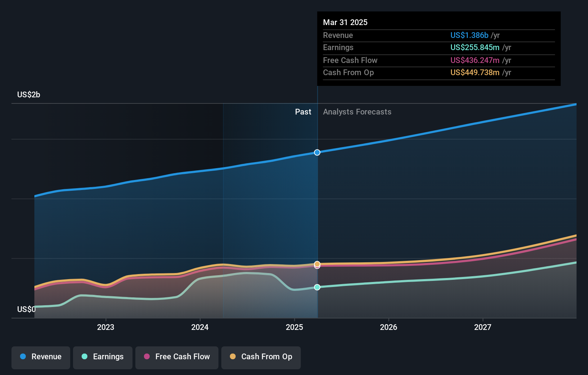The width and height of the screenshot is (588, 375).
Task: Click the Analysts Forecasts label
Action: [357, 112]
